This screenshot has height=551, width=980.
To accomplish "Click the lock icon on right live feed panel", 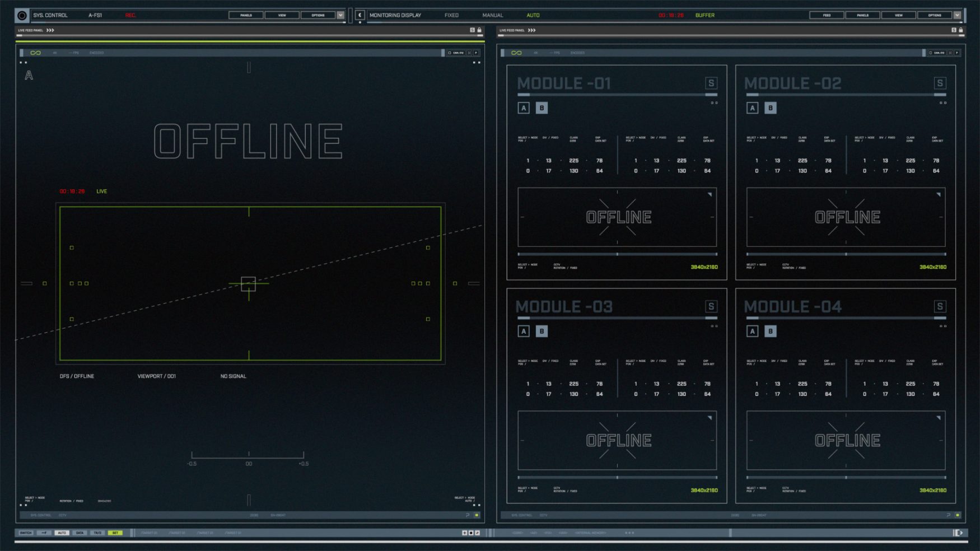I will pos(960,30).
